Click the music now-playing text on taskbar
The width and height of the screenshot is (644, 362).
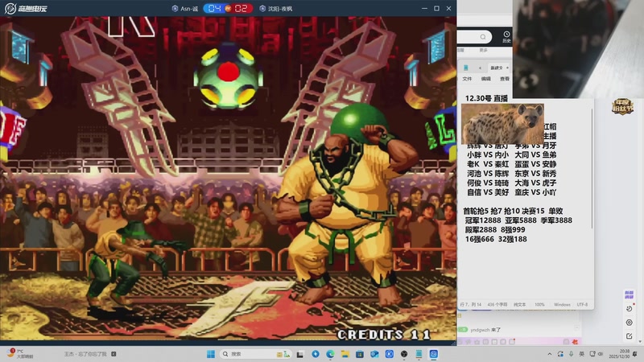[x=85, y=354]
